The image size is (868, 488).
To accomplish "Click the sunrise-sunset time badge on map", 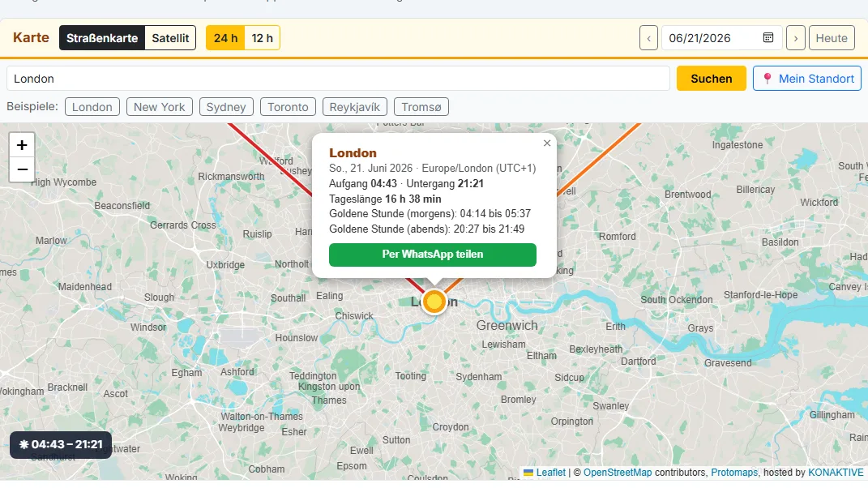I will pos(61,444).
